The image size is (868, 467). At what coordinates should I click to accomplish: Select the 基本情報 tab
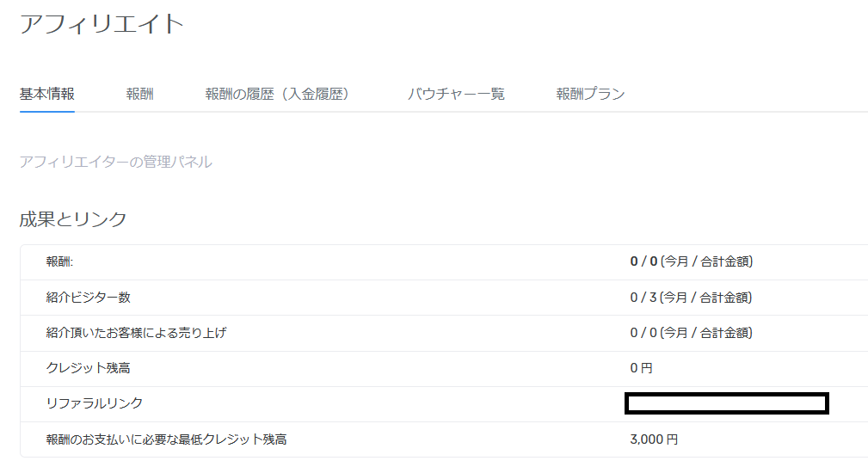[47, 94]
